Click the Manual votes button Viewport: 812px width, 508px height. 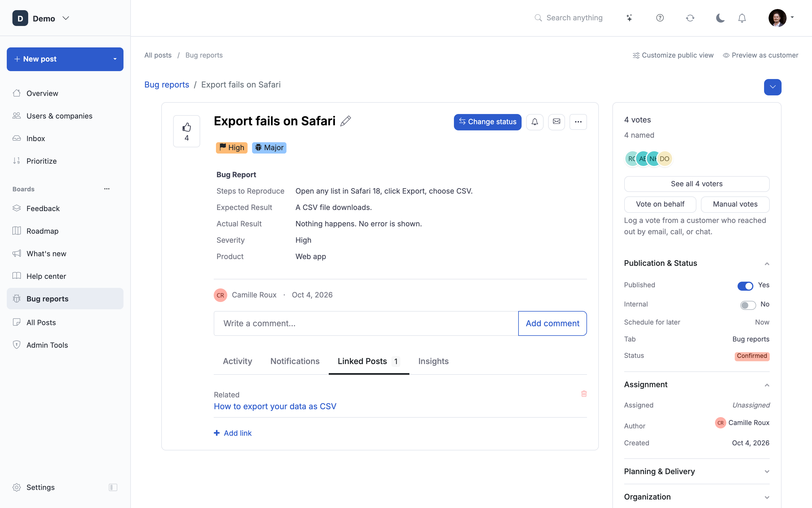click(735, 204)
